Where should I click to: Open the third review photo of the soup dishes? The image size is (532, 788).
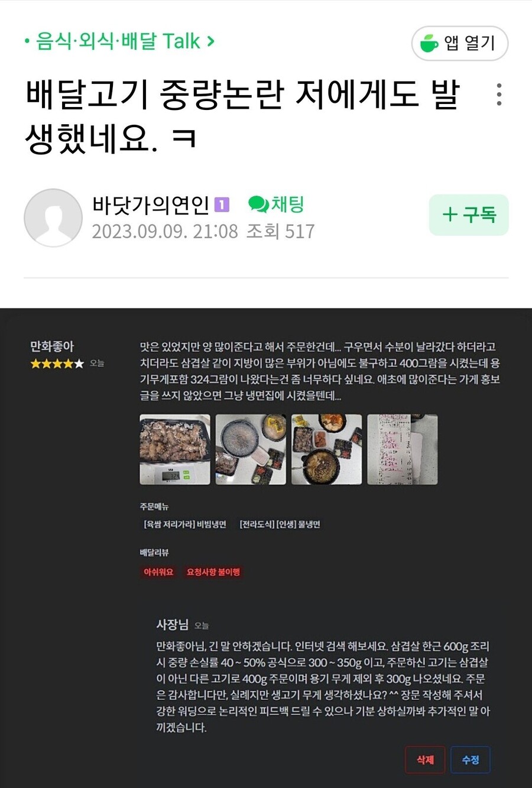pos(326,449)
